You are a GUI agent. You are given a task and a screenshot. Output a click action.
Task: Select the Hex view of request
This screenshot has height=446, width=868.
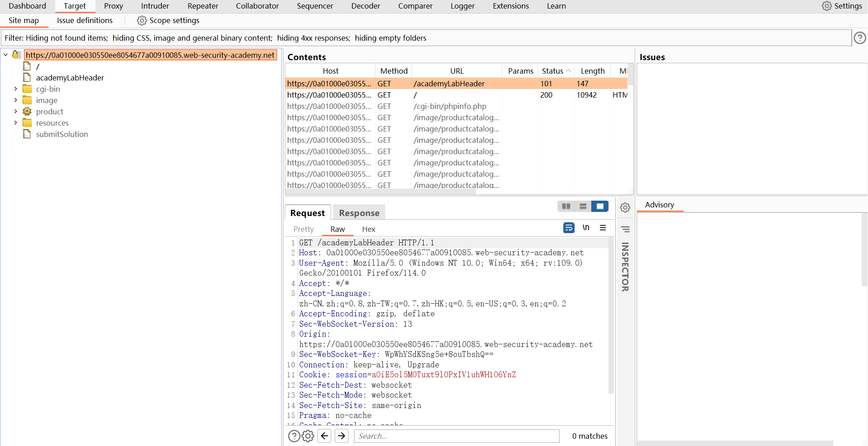(x=368, y=229)
